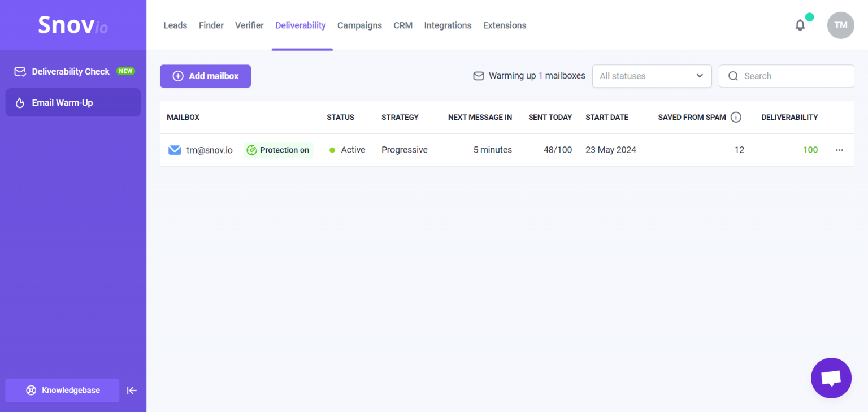The image size is (868, 412).
Task: Open the three-dots menu for tm@snov.io
Action: 839,150
